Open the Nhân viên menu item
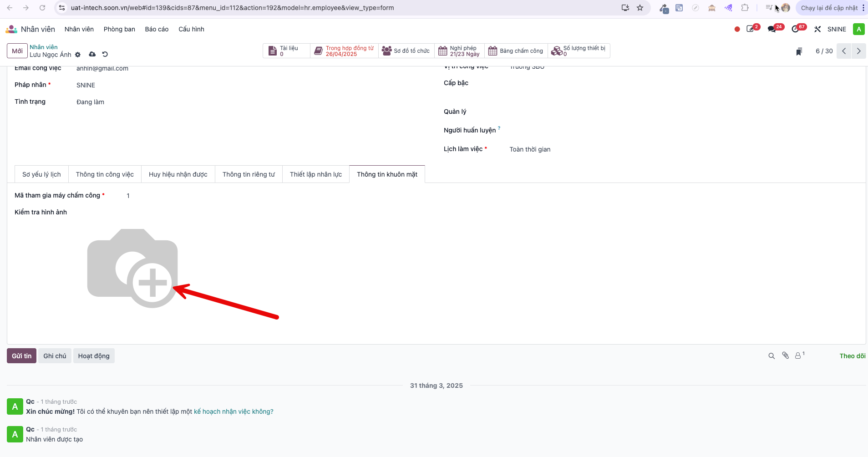 point(79,29)
